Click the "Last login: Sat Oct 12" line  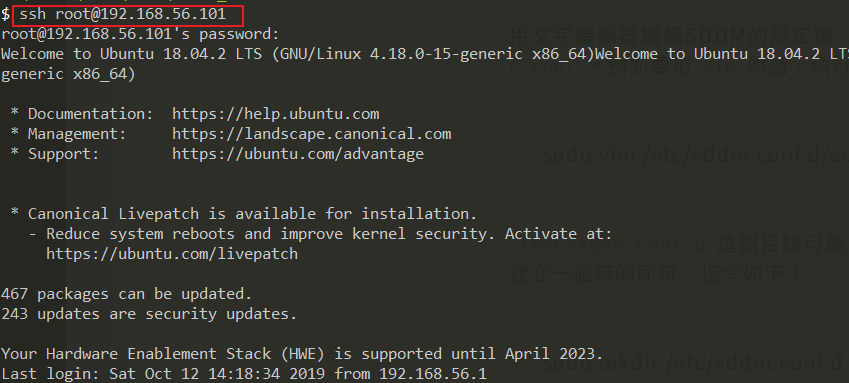coord(244,374)
